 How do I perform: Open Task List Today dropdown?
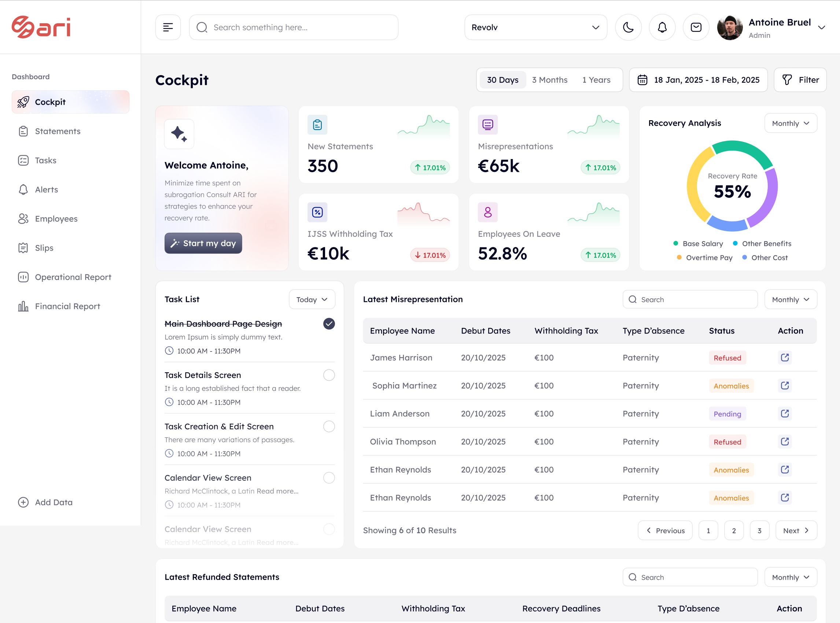tap(312, 299)
